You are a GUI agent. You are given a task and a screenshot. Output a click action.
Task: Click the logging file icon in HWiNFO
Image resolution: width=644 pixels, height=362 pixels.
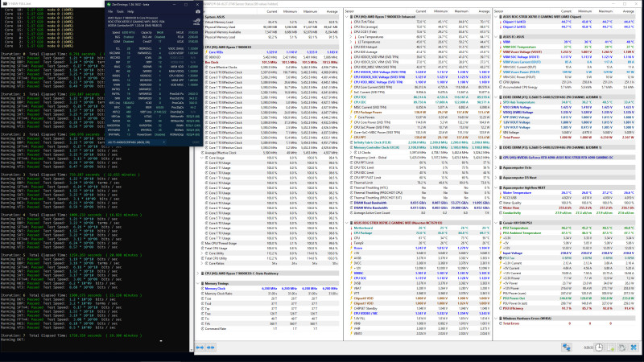[x=611, y=348]
